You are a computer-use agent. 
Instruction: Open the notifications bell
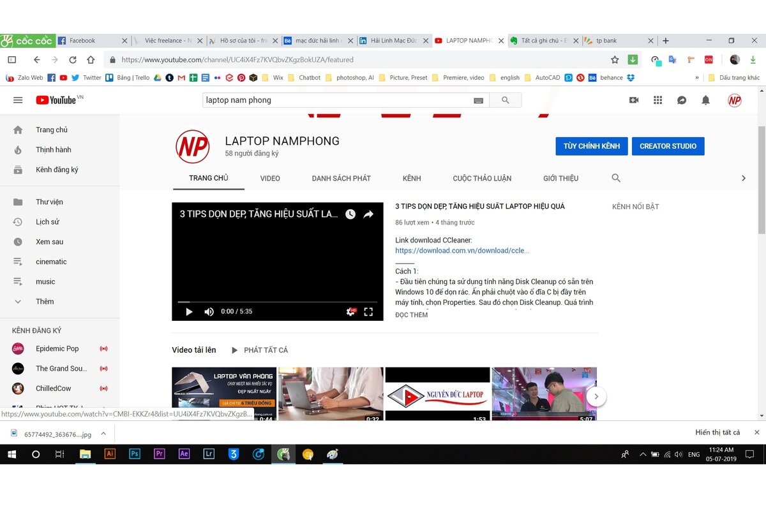705,100
